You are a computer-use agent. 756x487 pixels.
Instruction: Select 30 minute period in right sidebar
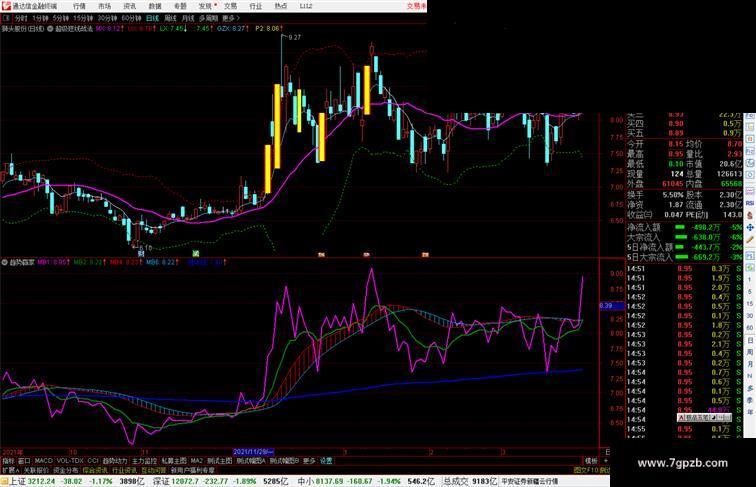point(750,316)
